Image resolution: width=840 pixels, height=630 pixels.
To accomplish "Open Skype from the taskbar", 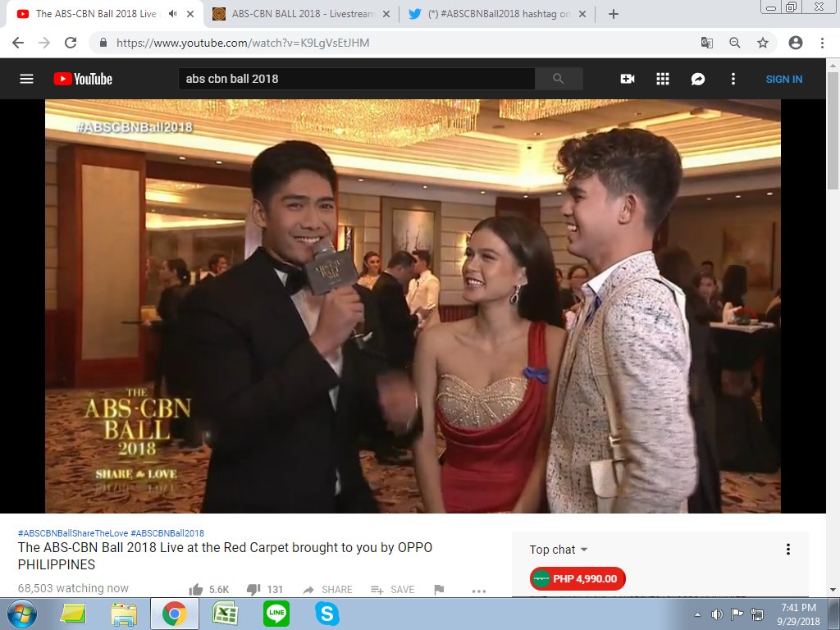I will [326, 614].
